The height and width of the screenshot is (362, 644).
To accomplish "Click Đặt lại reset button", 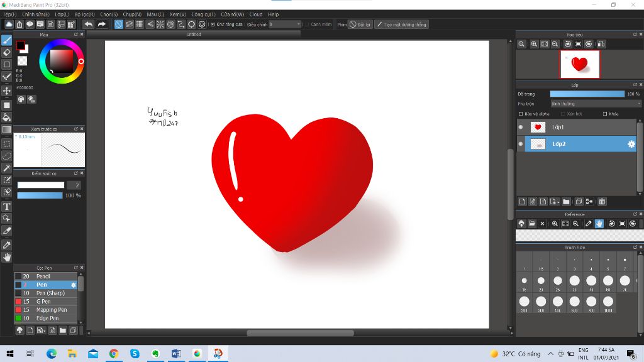I will [360, 25].
